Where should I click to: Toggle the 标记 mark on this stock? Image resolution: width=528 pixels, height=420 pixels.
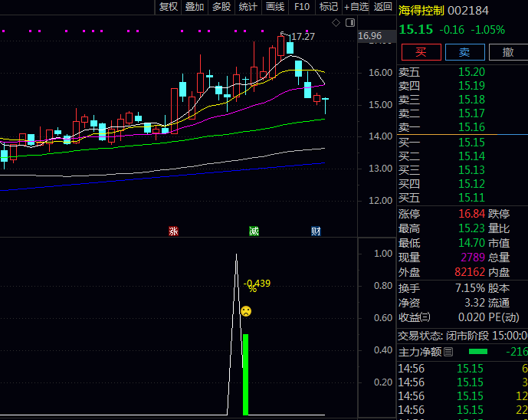(329, 7)
